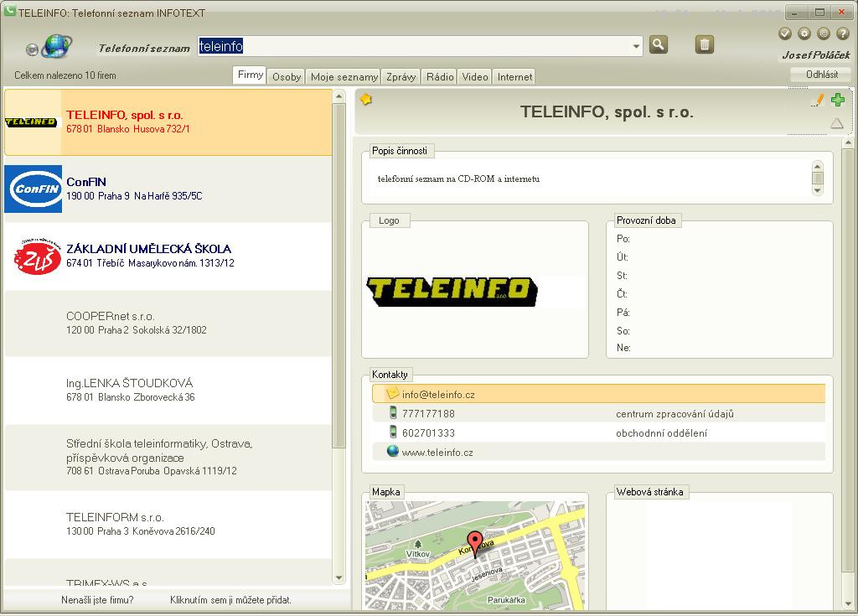This screenshot has width=858, height=616.
Task: Open the Internet tab
Action: (514, 76)
